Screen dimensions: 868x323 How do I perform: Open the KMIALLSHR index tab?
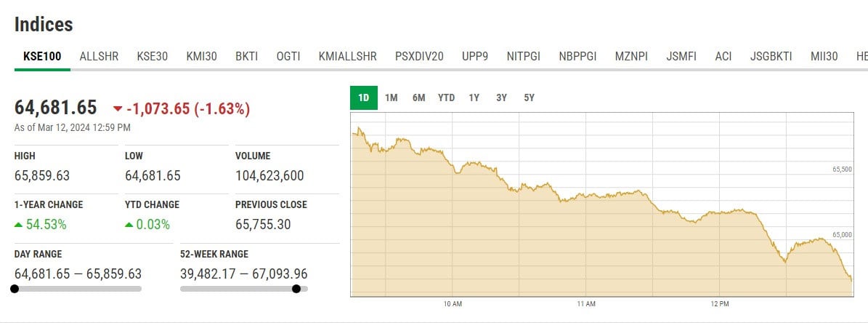coord(347,56)
